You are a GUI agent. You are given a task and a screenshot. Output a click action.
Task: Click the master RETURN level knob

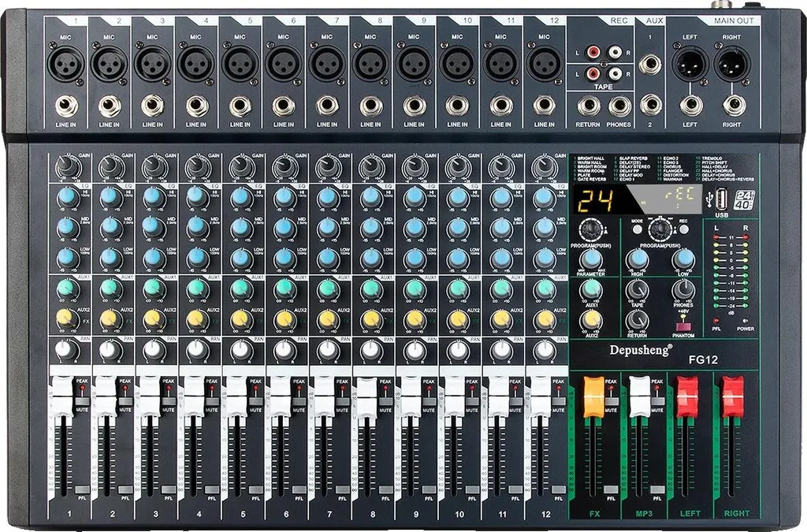[637, 322]
